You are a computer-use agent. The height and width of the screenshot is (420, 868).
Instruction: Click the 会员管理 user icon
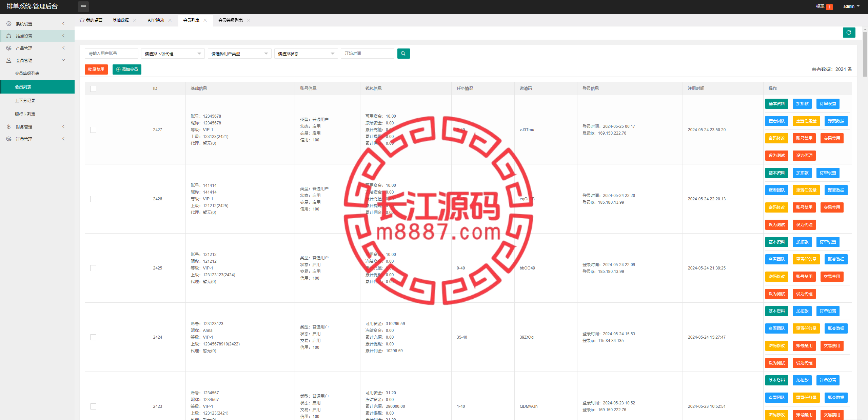9,60
